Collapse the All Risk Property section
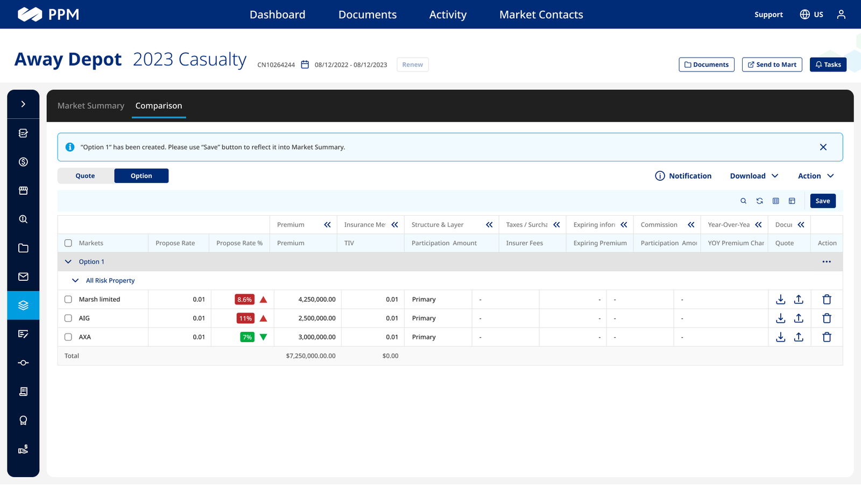Image resolution: width=861 pixels, height=504 pixels. coord(75,281)
